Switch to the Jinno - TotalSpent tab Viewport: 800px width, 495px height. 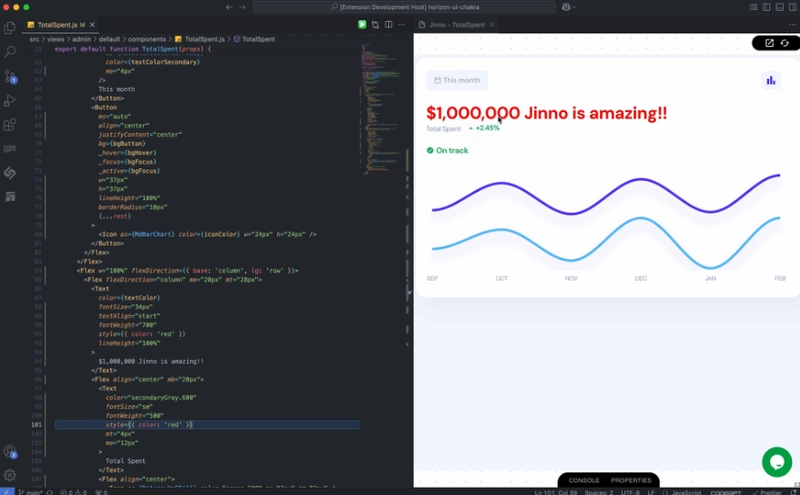coord(457,24)
